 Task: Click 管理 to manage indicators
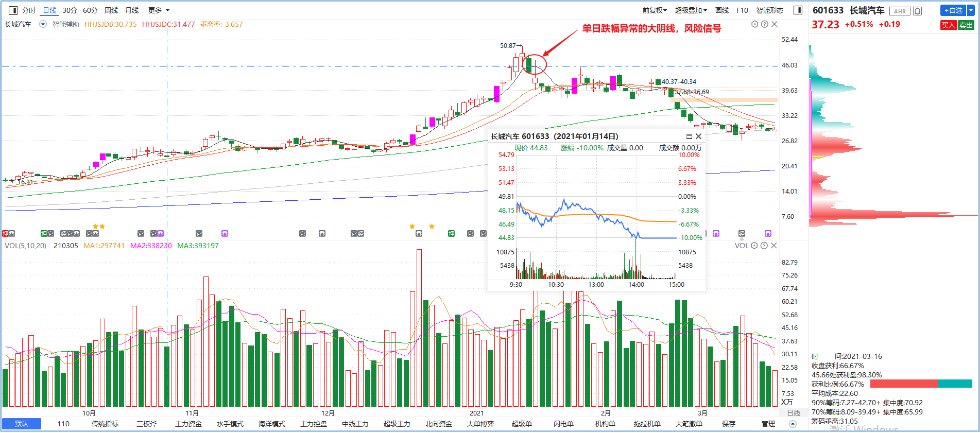(768, 424)
